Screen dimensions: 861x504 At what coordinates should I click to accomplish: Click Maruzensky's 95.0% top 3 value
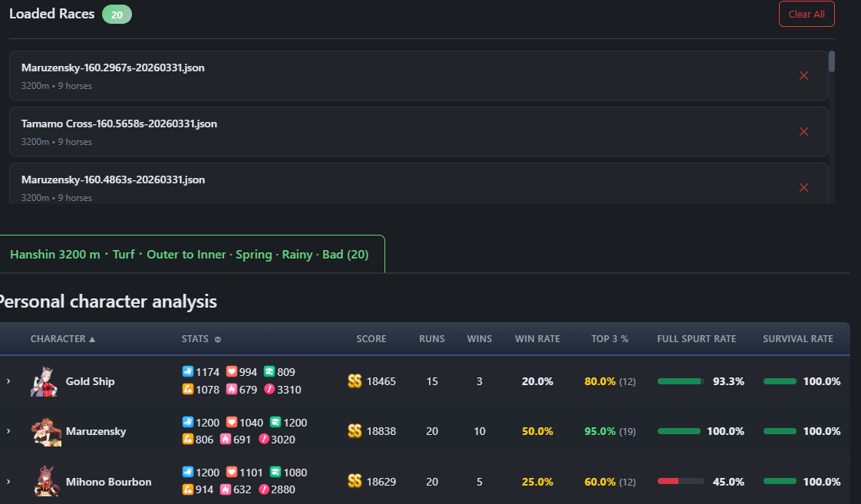[x=600, y=431]
